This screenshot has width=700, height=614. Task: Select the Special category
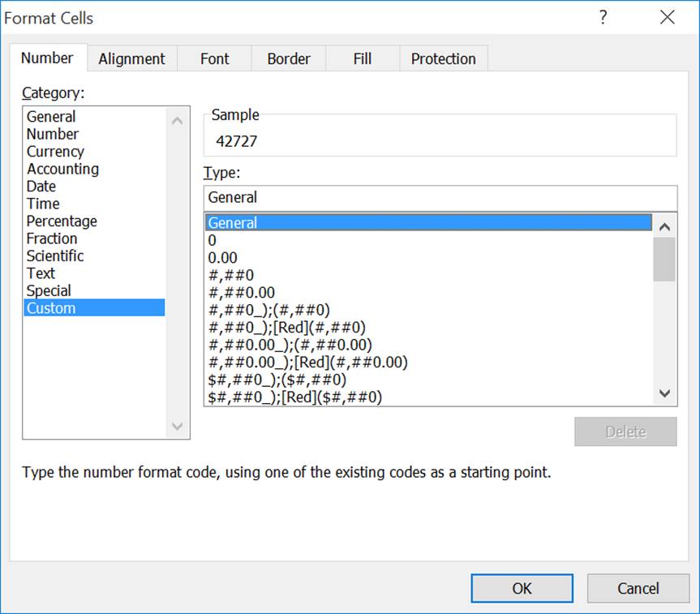[94, 290]
